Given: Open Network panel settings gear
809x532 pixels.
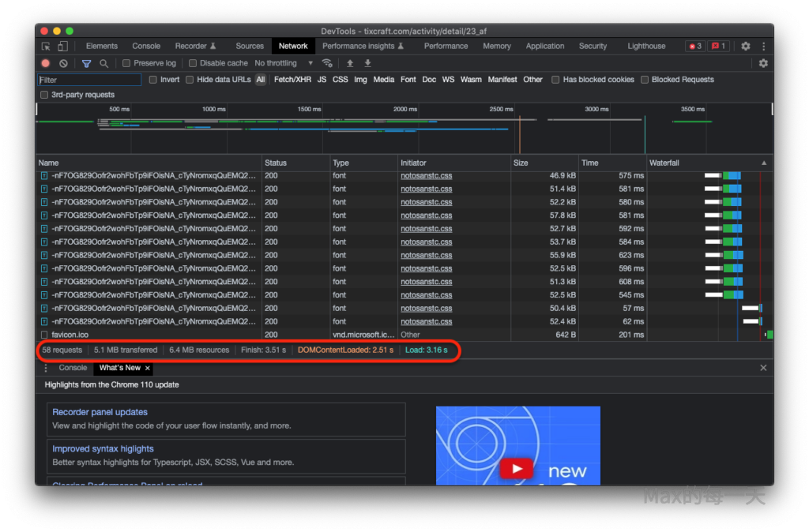Looking at the screenshot, I should pyautogui.click(x=763, y=63).
